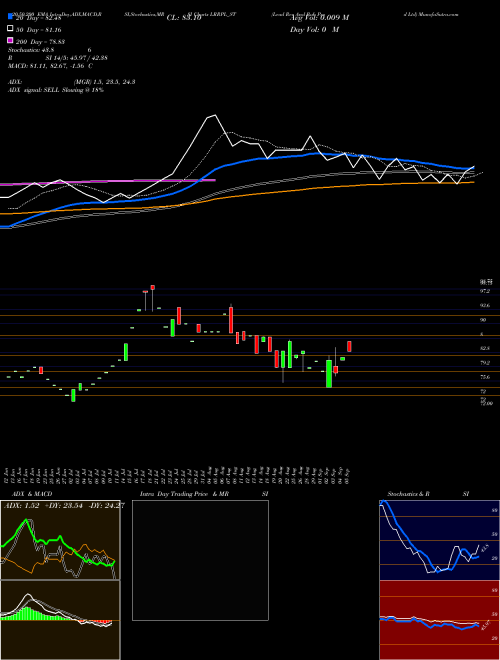Click the 'Intra Day Trading Price & MR' title
The width and height of the screenshot is (500, 660).
(x=184, y=494)
